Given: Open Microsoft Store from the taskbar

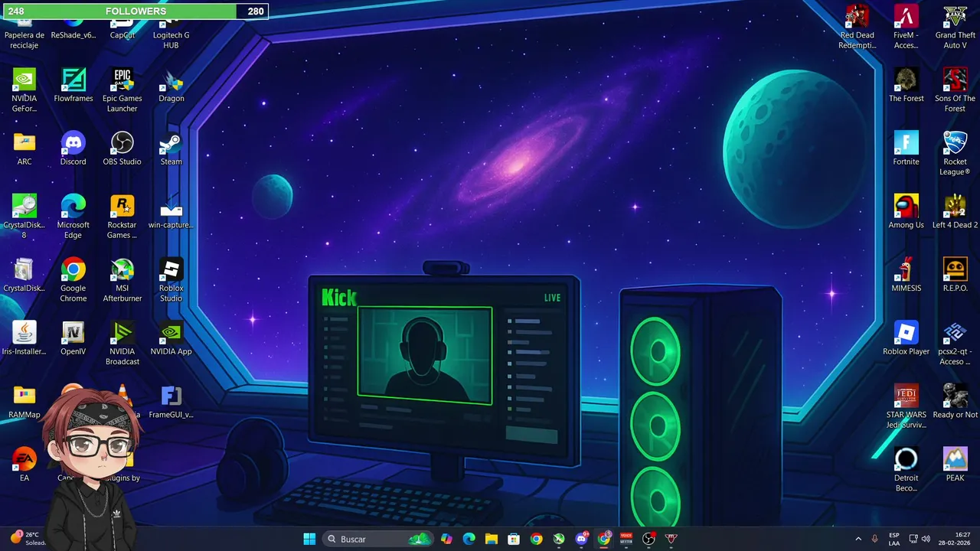Looking at the screenshot, I should 514,539.
